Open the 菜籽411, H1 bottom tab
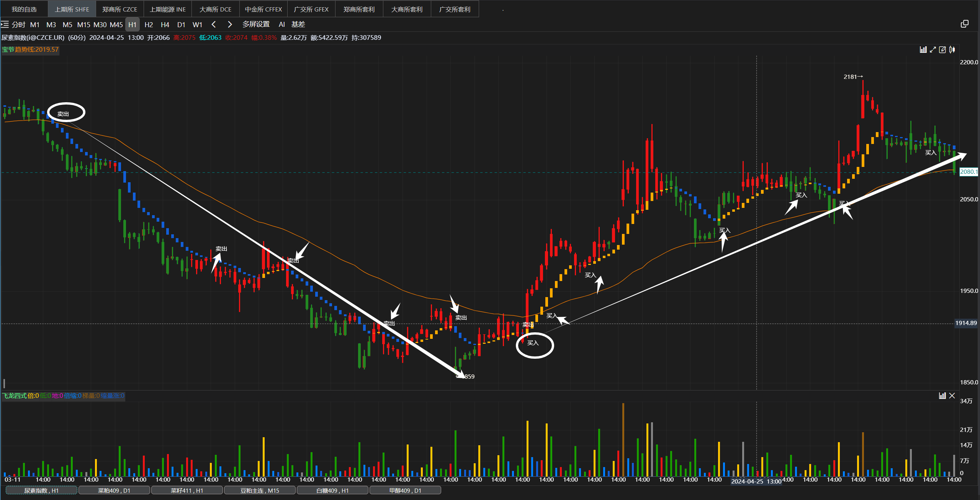Viewport: 980px width, 500px height. tap(187, 490)
